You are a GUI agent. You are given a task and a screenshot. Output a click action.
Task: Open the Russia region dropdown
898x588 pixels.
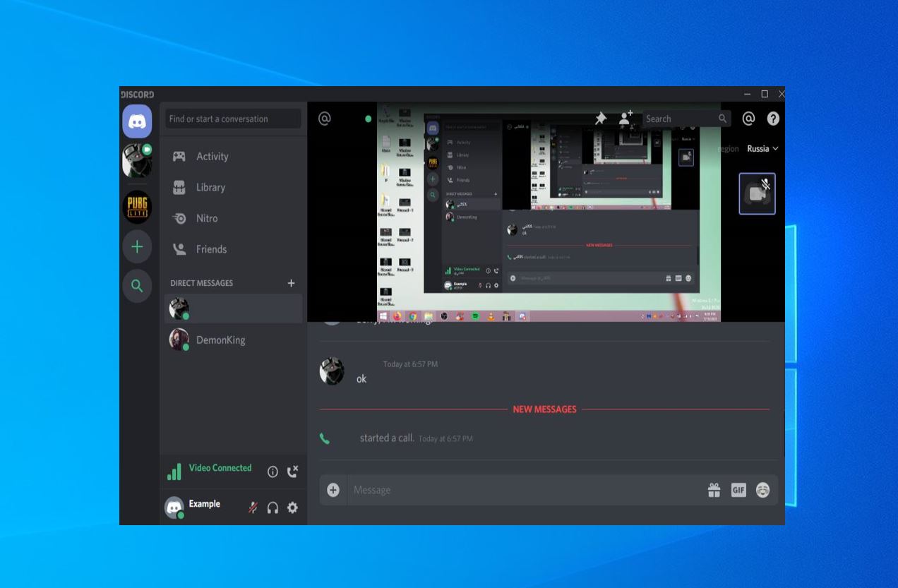(x=763, y=149)
